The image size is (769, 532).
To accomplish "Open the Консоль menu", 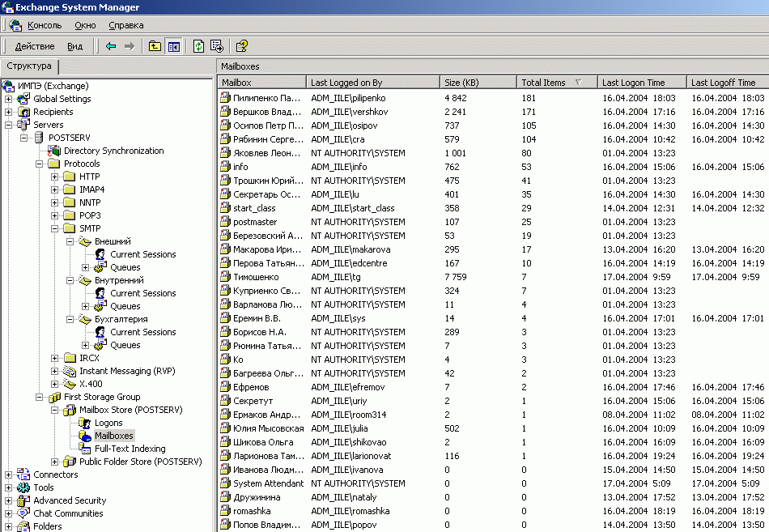I will tap(45, 25).
